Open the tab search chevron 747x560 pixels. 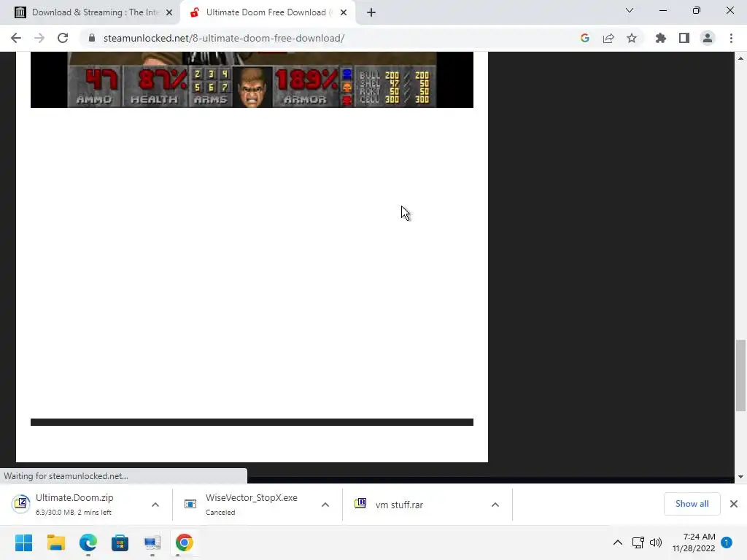630,10
